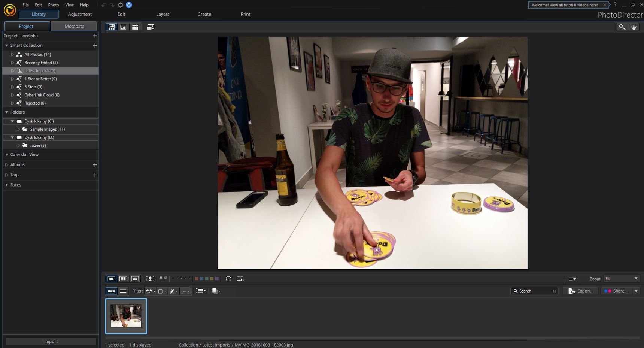Switch to browser grid only mode

click(135, 27)
